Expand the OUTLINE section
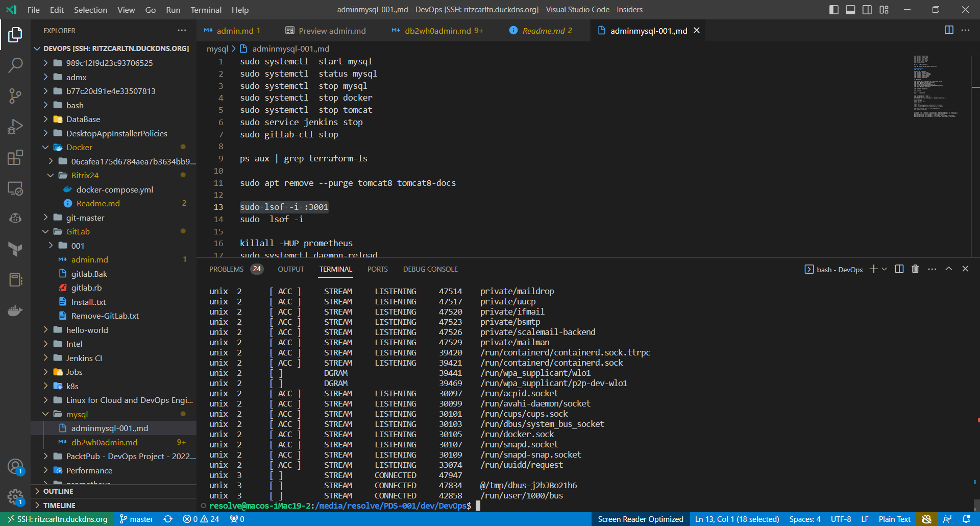This screenshot has height=526, width=980. coord(113,491)
